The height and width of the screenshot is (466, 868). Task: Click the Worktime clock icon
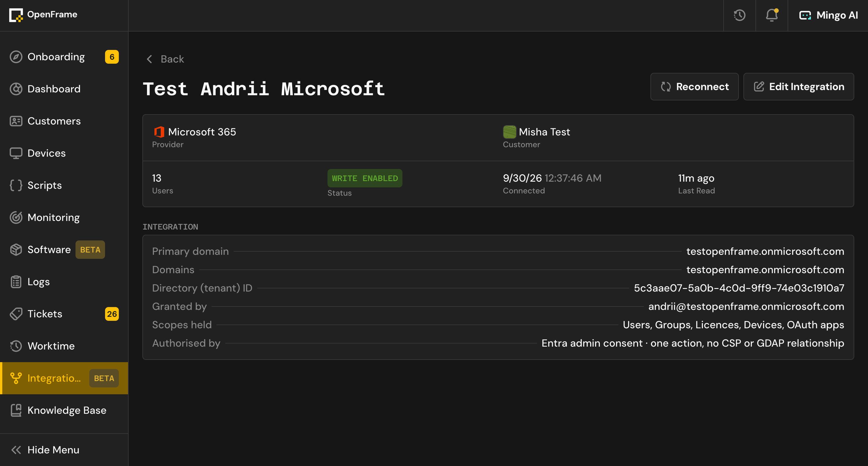16,346
